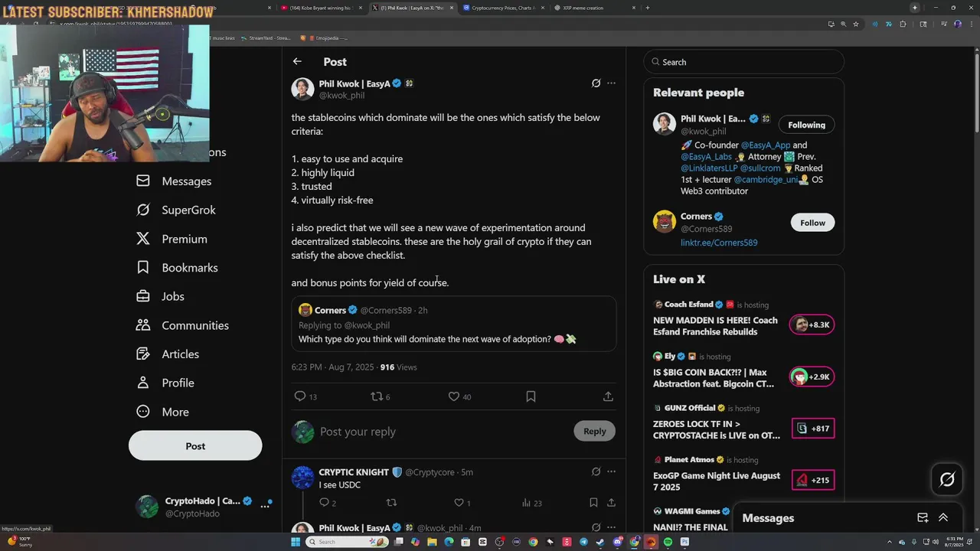This screenshot has height=551, width=980.
Task: Share the main post via share icon
Action: [608, 396]
